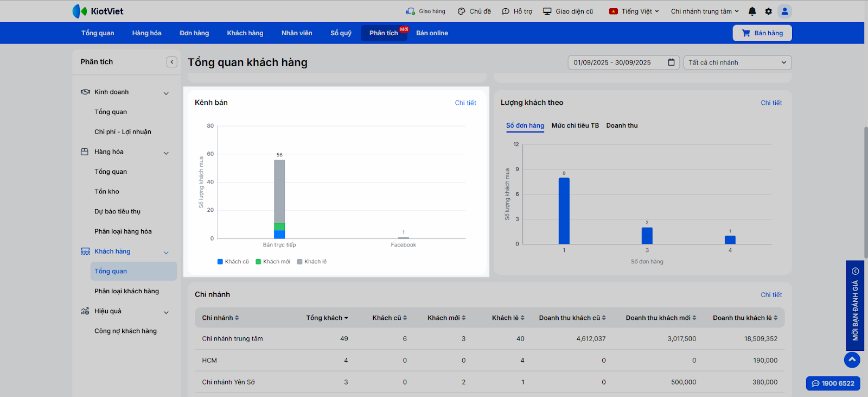Open settings via the gear icon
The height and width of the screenshot is (397, 868).
[x=768, y=11]
